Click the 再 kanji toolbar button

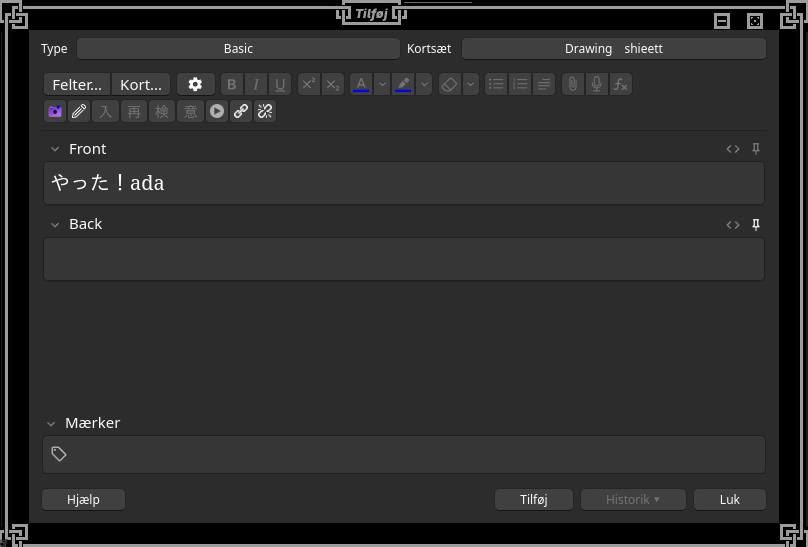[x=134, y=111]
